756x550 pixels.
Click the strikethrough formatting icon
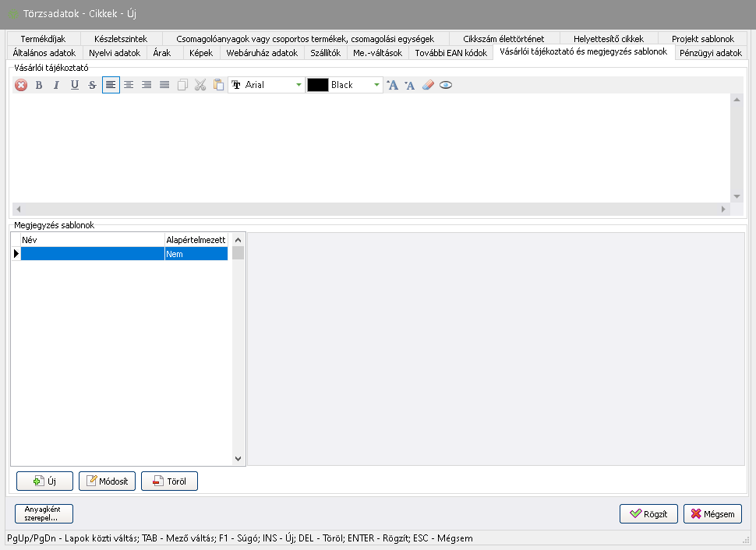point(93,85)
